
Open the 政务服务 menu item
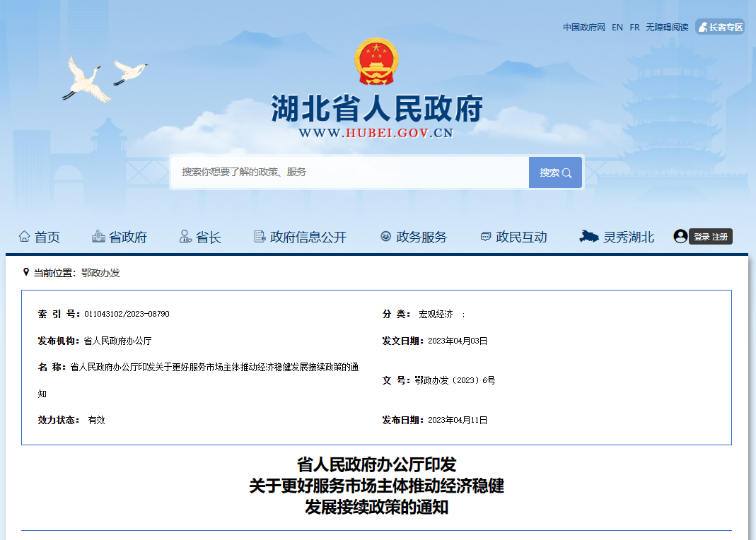(421, 237)
